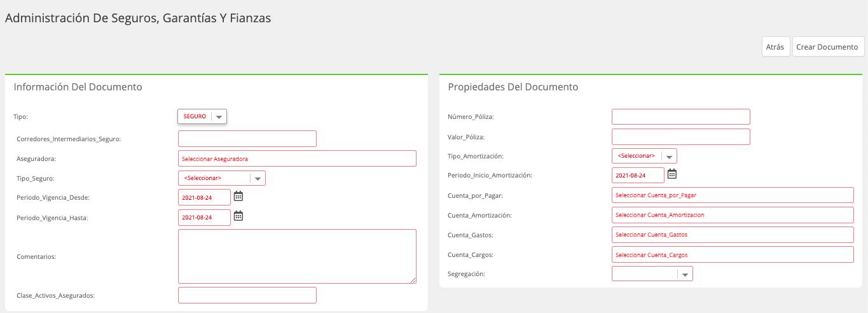
Task: Click the Información Del Documento heading
Action: coord(78,87)
